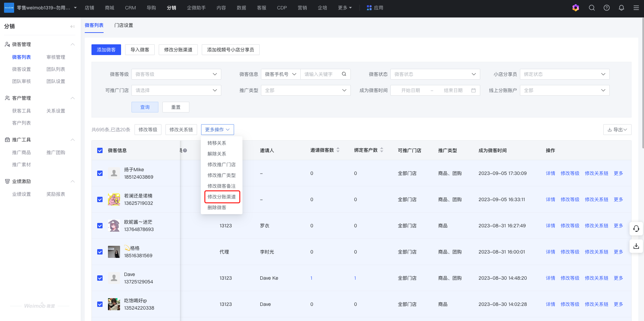This screenshot has height=321, width=644.
Task: Open 团队列表 in the sidebar
Action: point(56,69)
